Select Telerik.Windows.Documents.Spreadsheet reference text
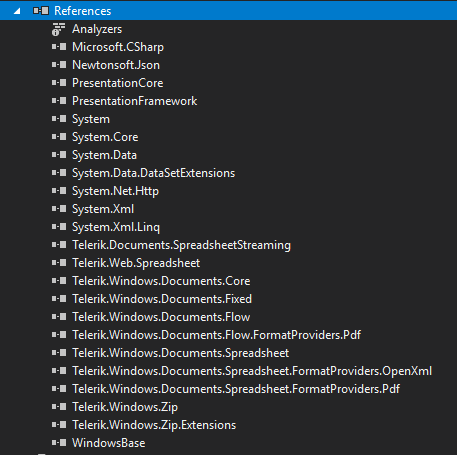Viewport: 457px width, 455px height. point(181,353)
